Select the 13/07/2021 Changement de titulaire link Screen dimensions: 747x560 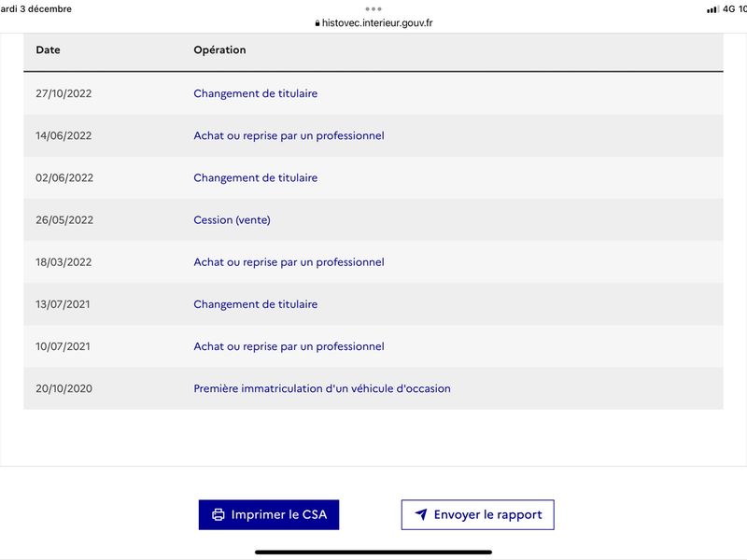[x=255, y=304]
